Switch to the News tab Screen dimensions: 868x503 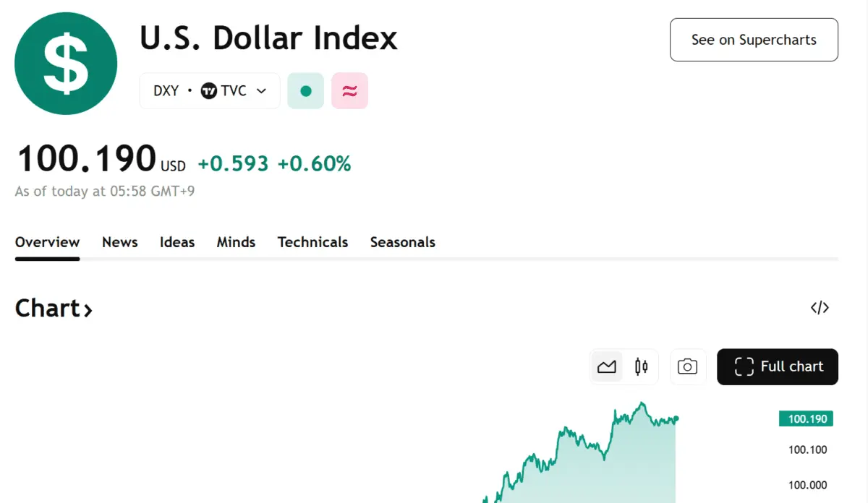tap(120, 242)
